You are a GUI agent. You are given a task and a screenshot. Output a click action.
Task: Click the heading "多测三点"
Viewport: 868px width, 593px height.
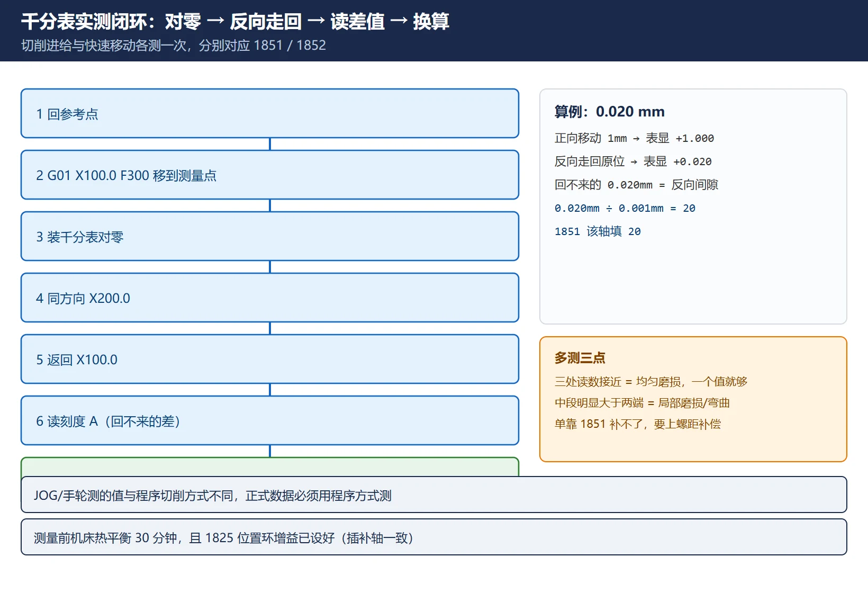coord(580,358)
